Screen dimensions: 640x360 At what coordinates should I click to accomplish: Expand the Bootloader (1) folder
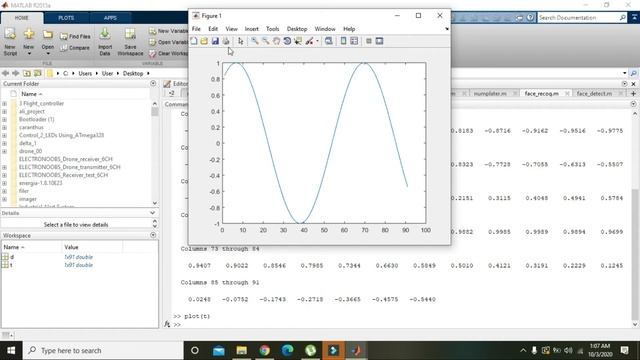point(4,120)
